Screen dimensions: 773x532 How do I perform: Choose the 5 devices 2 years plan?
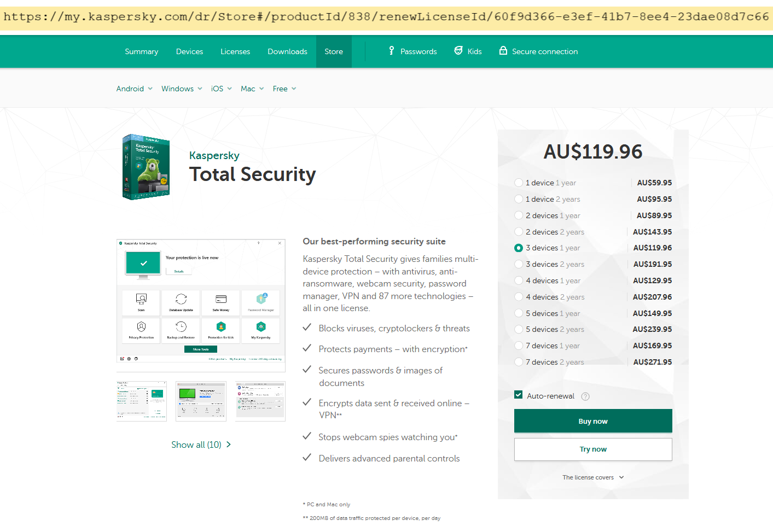(x=519, y=329)
